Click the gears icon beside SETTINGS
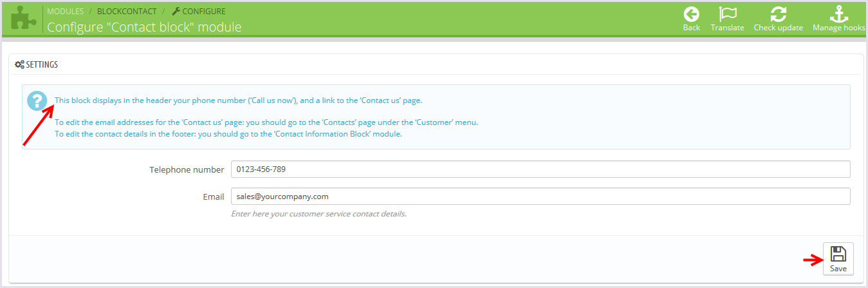868x288 pixels. 19,64
